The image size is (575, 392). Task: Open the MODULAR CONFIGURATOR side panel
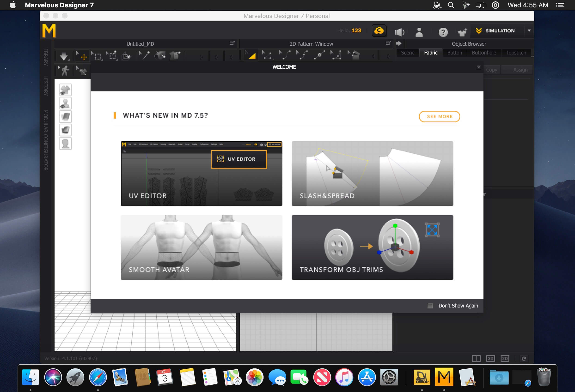click(x=46, y=140)
